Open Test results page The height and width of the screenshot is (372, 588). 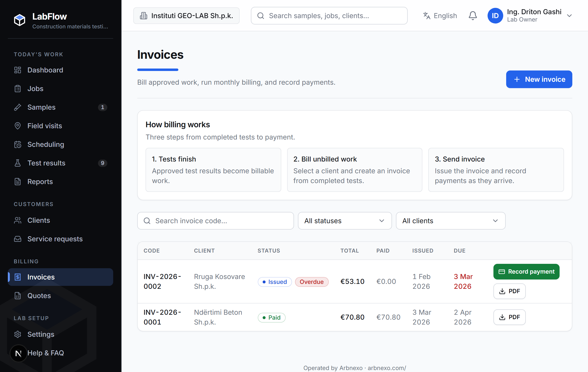(61, 163)
